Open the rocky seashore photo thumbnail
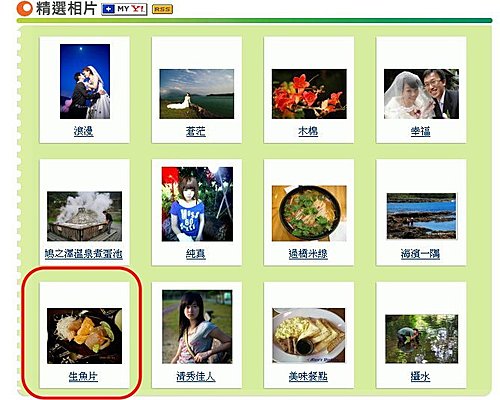Screen dimensions: 500x400 click(x=421, y=216)
